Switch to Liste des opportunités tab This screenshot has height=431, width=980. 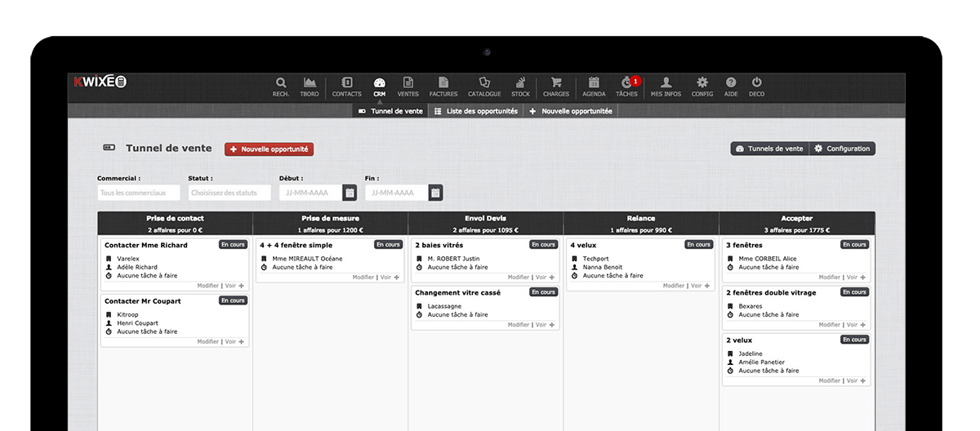(x=475, y=111)
